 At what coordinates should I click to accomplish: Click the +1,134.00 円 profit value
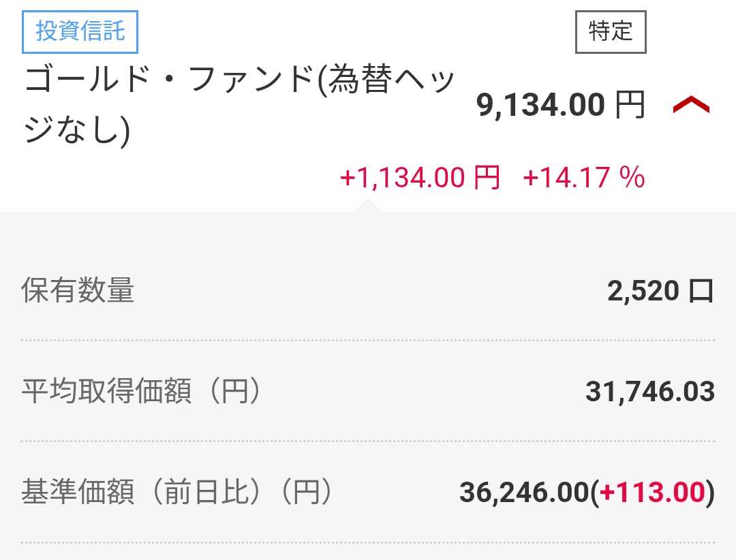(420, 178)
